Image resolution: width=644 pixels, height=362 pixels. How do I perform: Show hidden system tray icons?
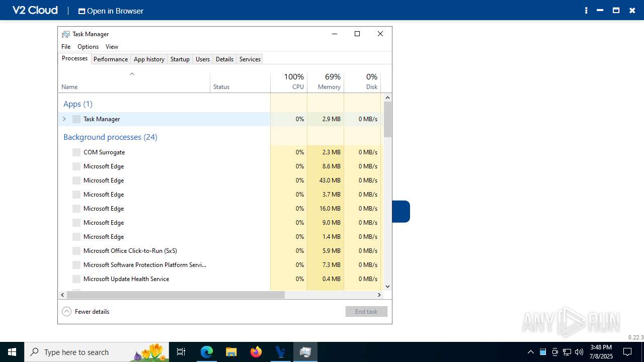[x=531, y=352]
